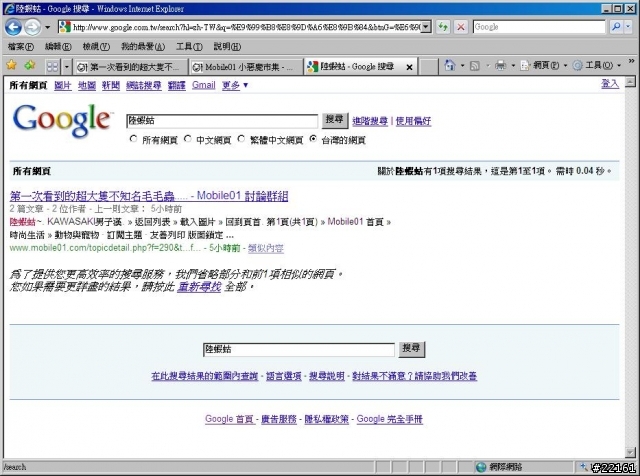Expand the address bar URL history dropdown

click(426, 27)
